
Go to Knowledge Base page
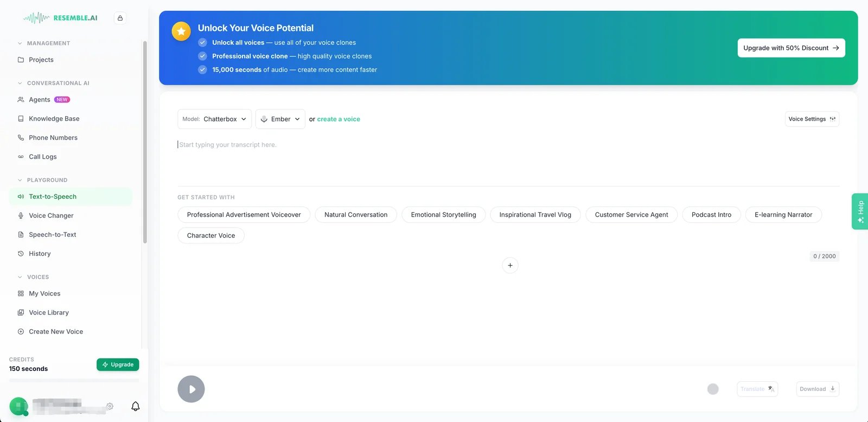[54, 119]
